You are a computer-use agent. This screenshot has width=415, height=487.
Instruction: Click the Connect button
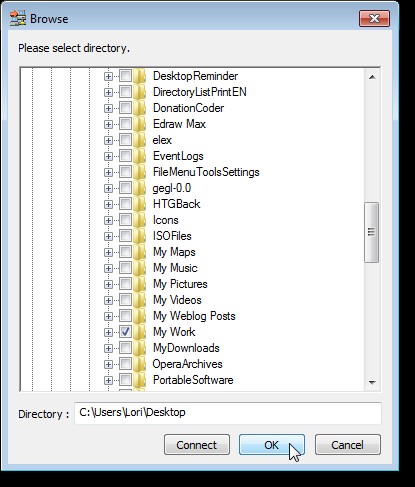(197, 445)
